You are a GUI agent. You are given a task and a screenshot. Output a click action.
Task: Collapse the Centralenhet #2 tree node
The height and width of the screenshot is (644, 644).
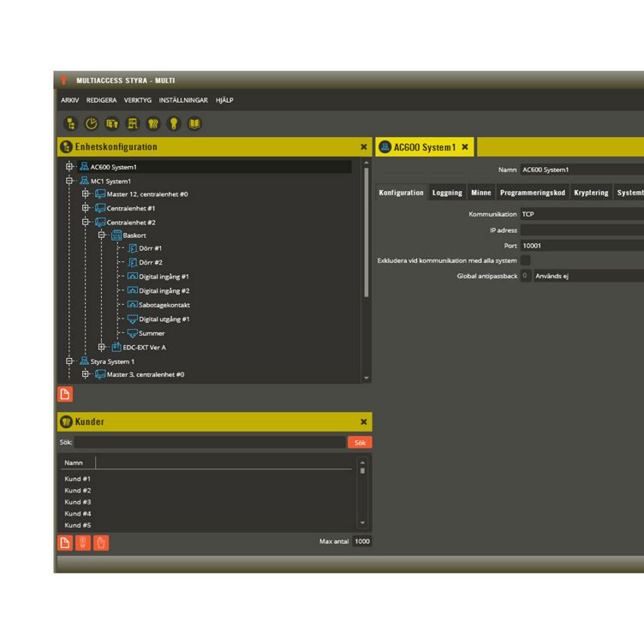click(86, 222)
